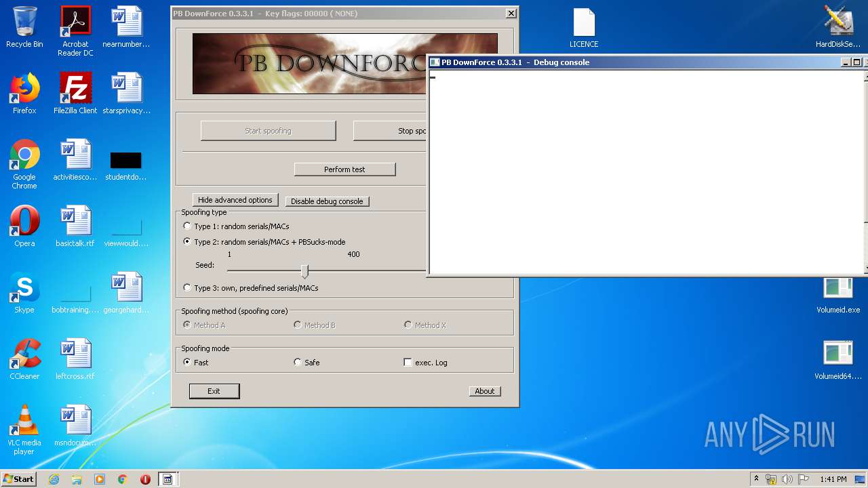
Task: Open the Windows Start menu
Action: pos(19,479)
